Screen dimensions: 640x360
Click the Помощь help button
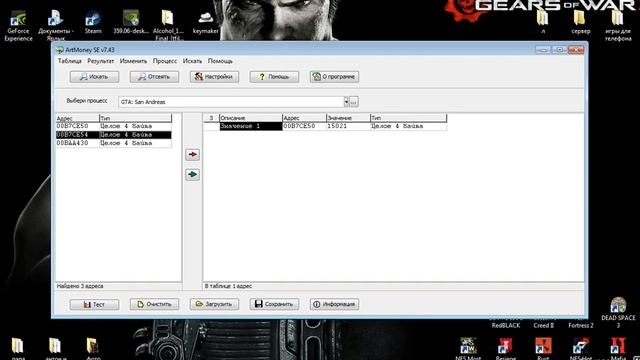click(274, 77)
